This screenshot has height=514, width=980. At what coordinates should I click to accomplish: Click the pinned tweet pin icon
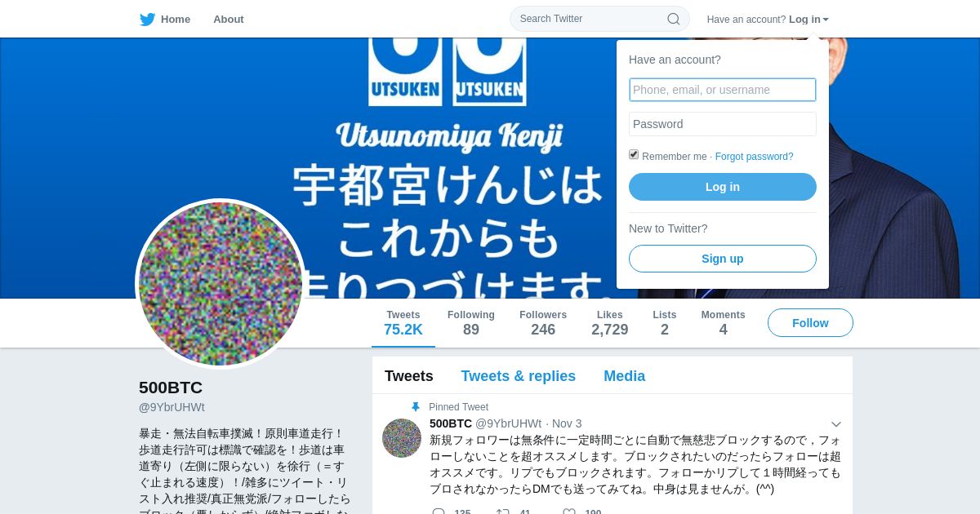pyautogui.click(x=416, y=407)
